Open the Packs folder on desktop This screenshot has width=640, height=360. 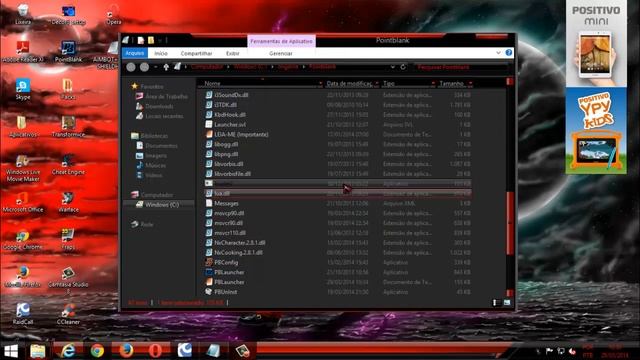coord(68,89)
